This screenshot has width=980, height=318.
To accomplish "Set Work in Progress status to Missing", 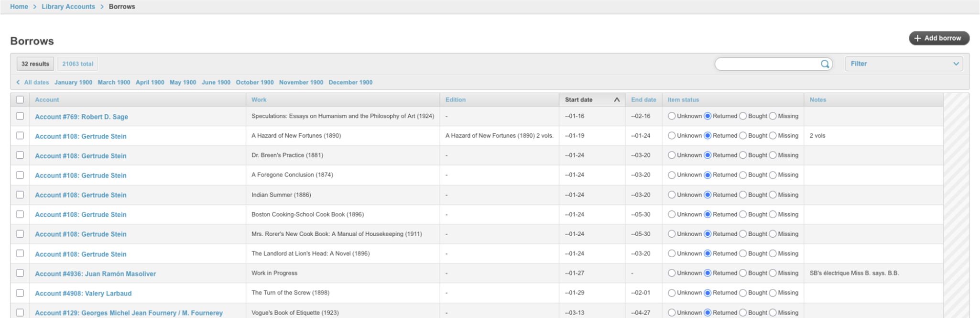I will tap(773, 273).
